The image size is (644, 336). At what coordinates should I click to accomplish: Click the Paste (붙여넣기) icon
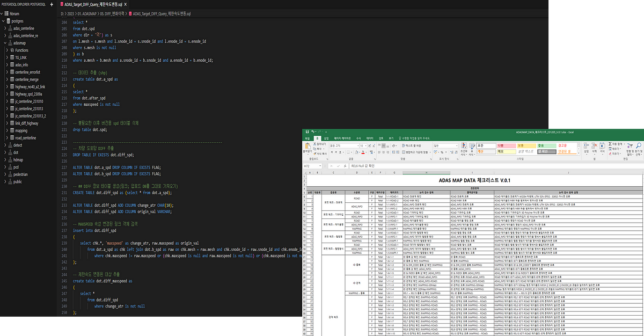coord(308,146)
